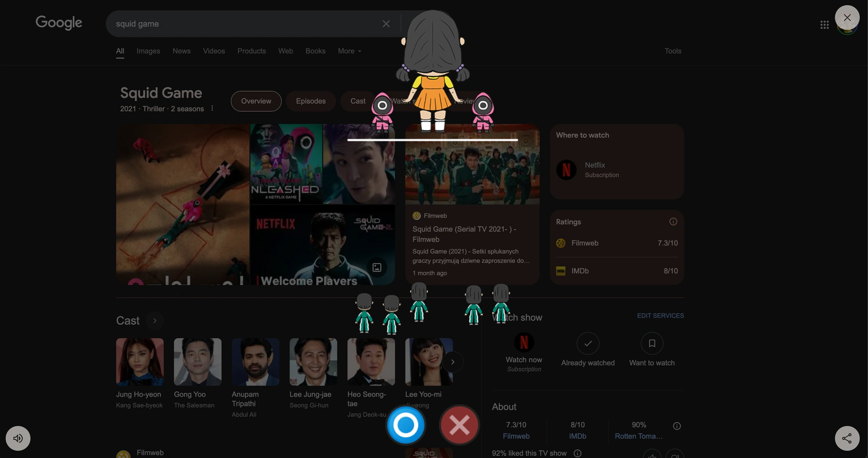Screen dimensions: 868x458
Task: Open the more options menu beside 2 seasons
Action: click(x=212, y=108)
